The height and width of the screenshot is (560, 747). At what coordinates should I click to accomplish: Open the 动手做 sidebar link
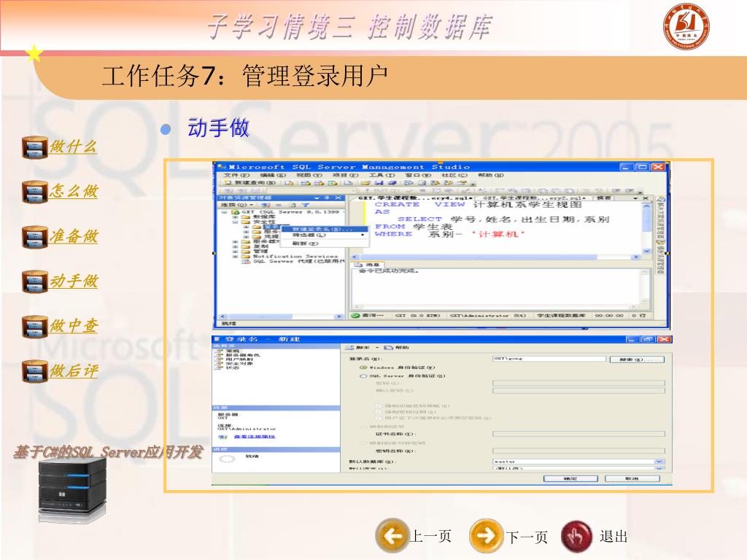coord(74,281)
